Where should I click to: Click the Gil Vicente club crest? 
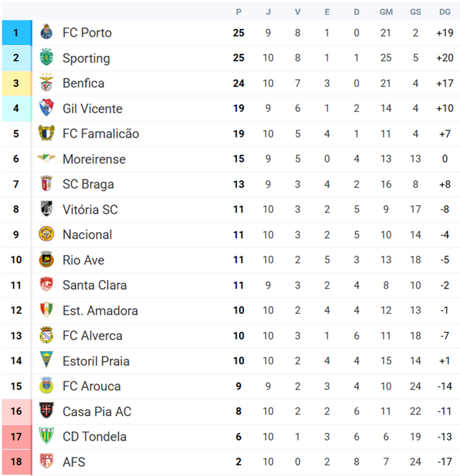pyautogui.click(x=46, y=108)
